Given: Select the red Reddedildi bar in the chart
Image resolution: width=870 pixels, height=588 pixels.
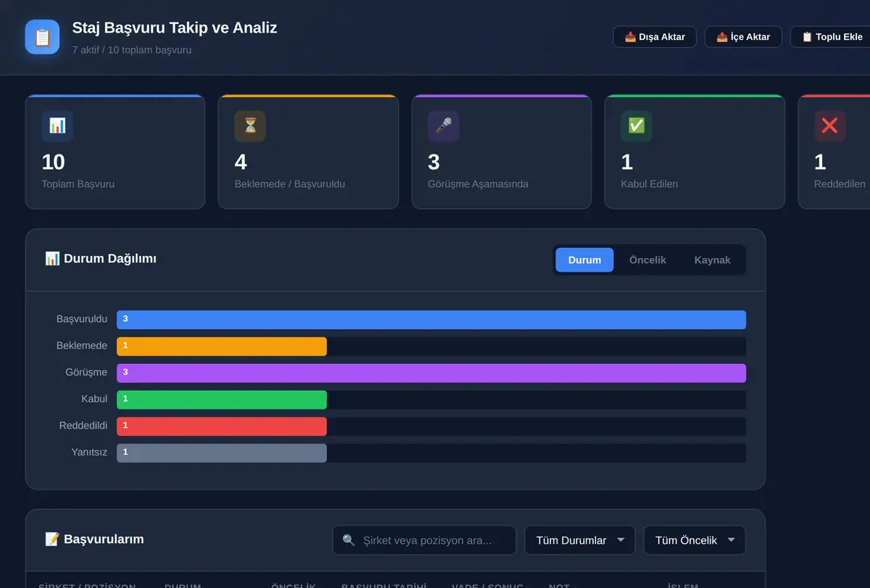Looking at the screenshot, I should pos(222,426).
